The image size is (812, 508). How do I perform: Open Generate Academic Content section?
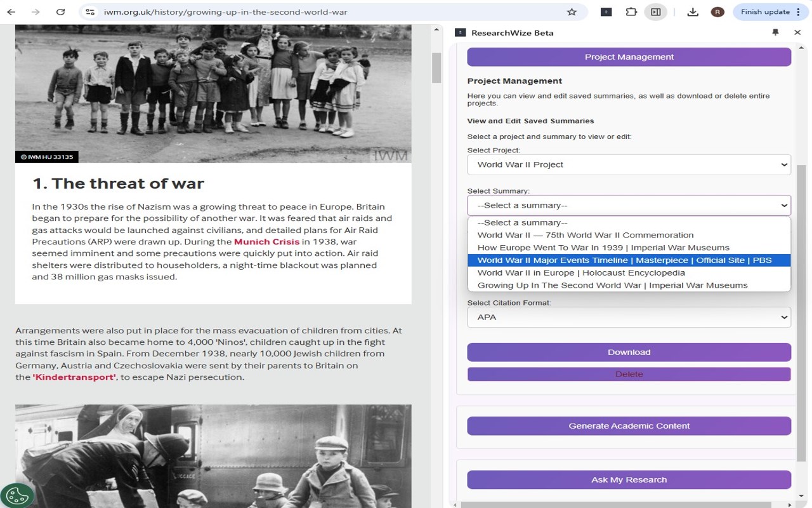tap(629, 426)
